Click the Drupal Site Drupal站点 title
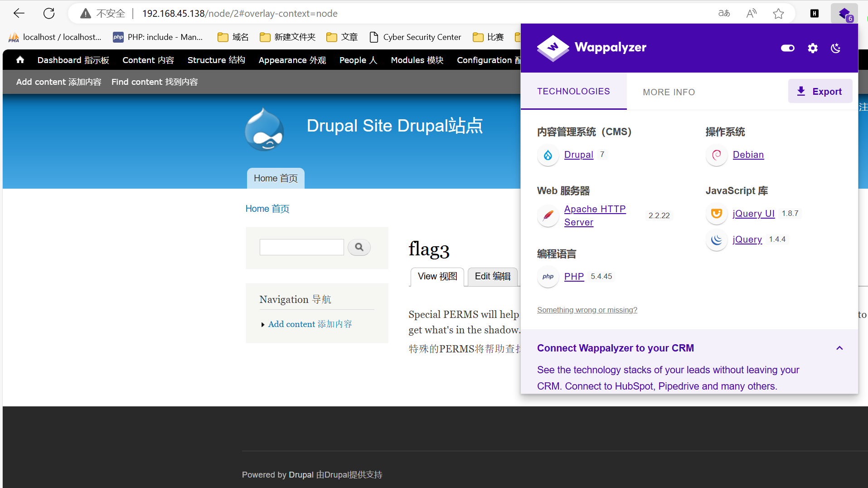The height and width of the screenshot is (488, 868). coord(394,126)
